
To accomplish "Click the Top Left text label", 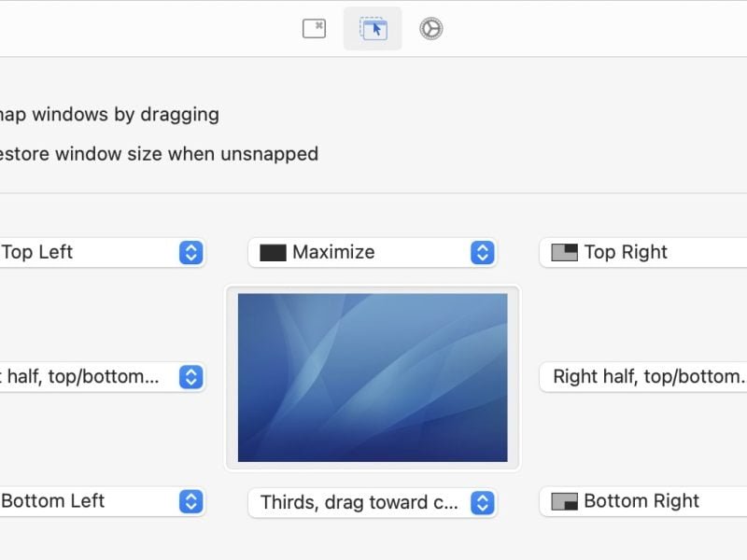I will pyautogui.click(x=37, y=252).
